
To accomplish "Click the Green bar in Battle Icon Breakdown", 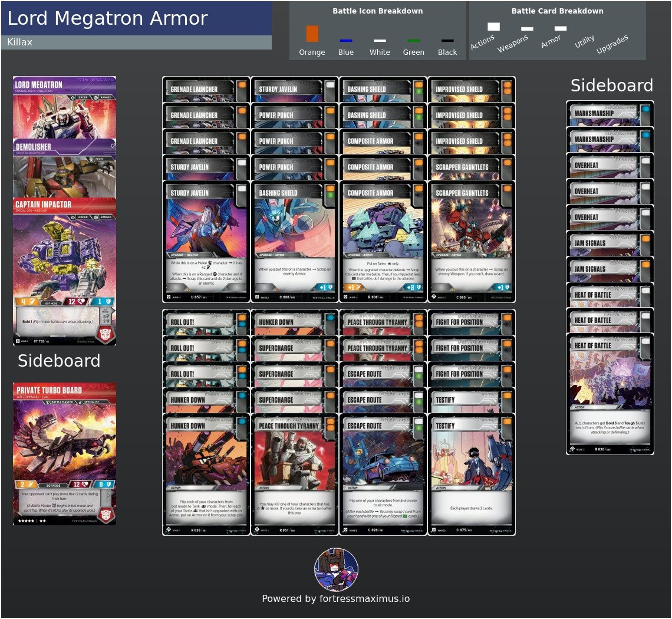I will pyautogui.click(x=414, y=41).
